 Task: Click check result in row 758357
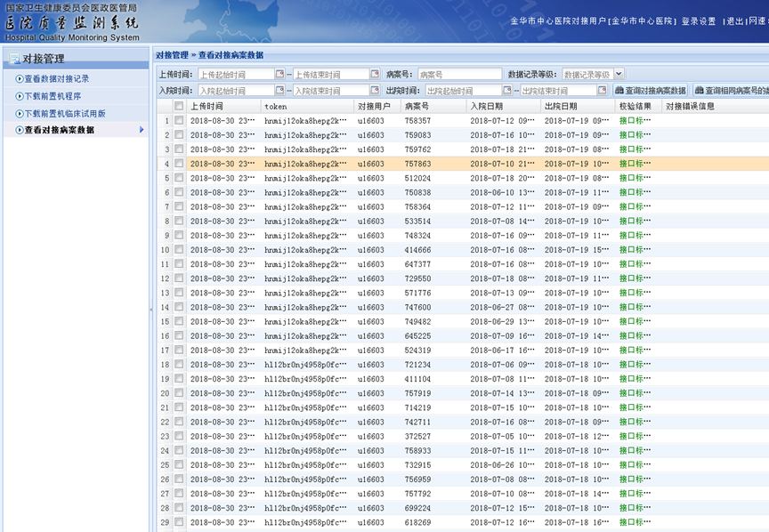[x=635, y=121]
